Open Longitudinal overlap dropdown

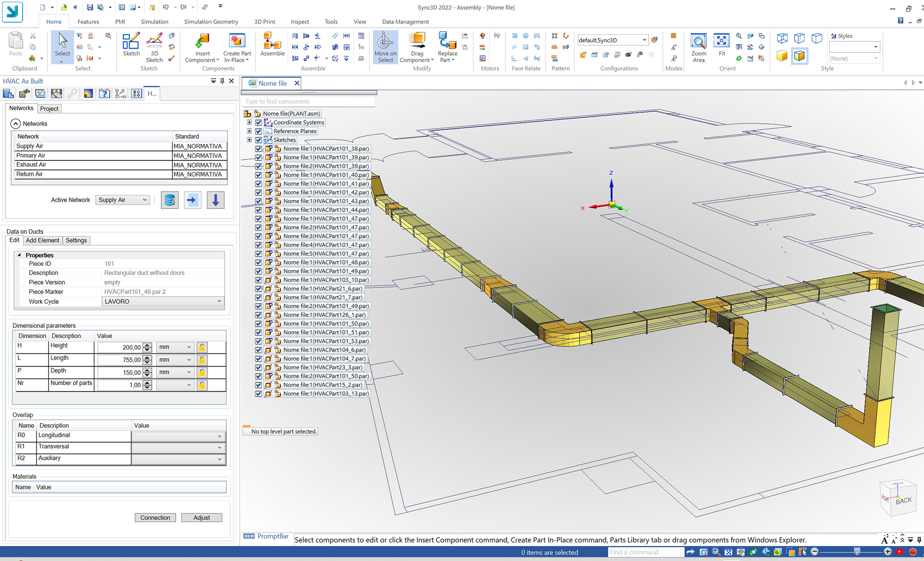(x=178, y=436)
